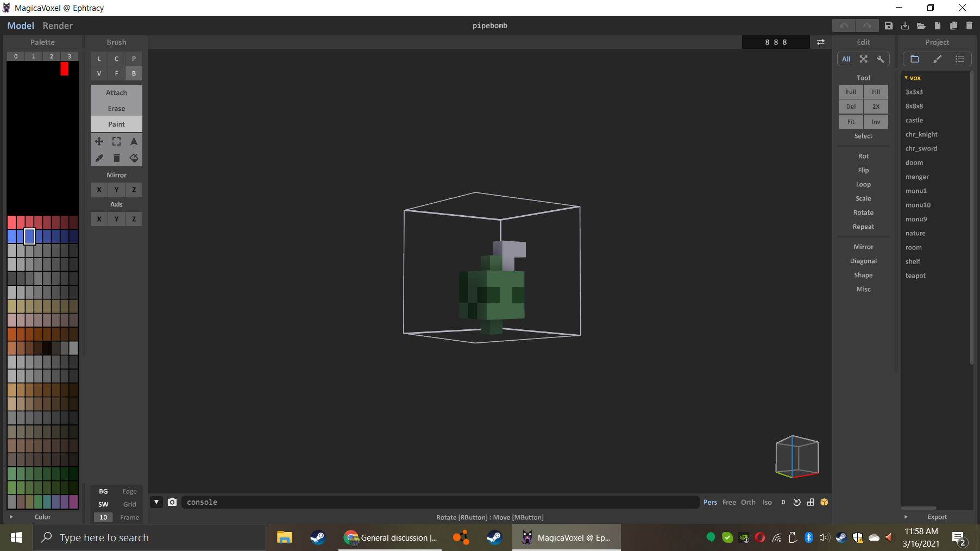Image resolution: width=980 pixels, height=551 pixels.
Task: Switch to the Render tab
Action: click(58, 26)
